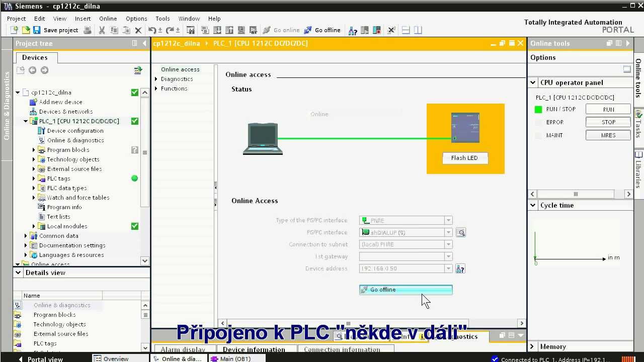Image resolution: width=644 pixels, height=362 pixels.
Task: Click the MRES button on CPU panel
Action: point(608,135)
